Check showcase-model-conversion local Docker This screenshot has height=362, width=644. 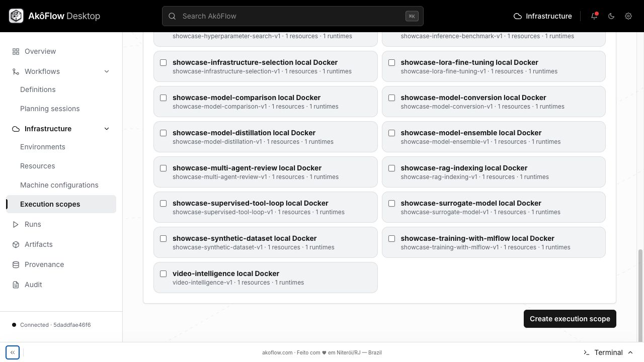[391, 98]
